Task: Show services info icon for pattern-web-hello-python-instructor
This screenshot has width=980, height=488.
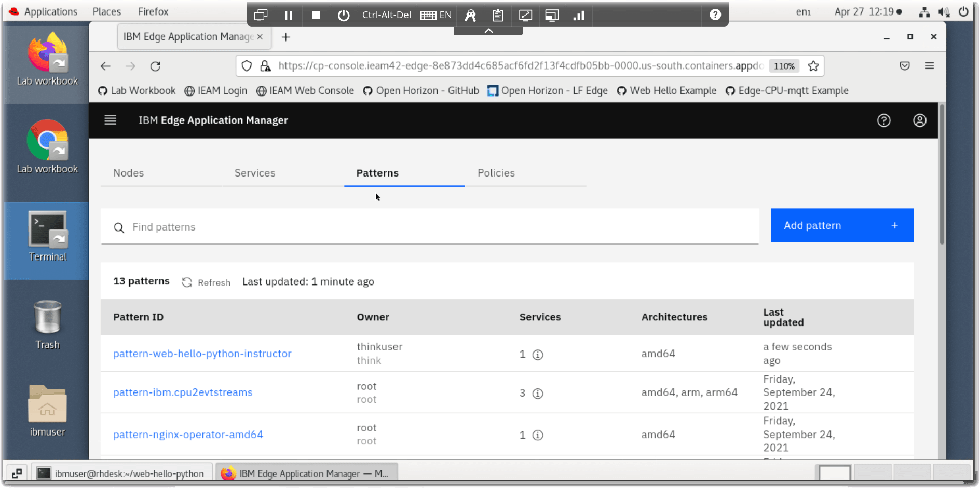Action: coord(538,355)
